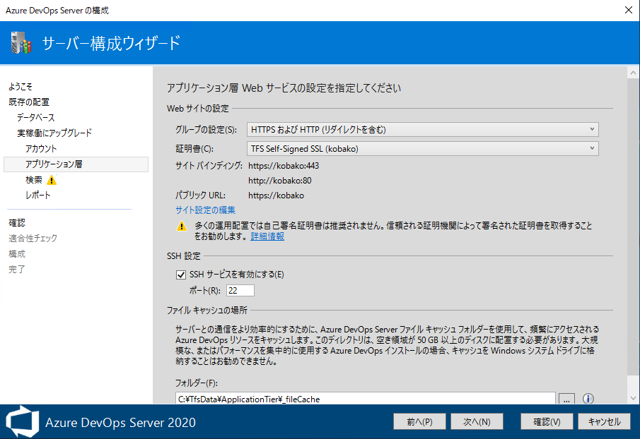Click the キャンセル button
Screen dimensions: 640x439
click(604, 421)
